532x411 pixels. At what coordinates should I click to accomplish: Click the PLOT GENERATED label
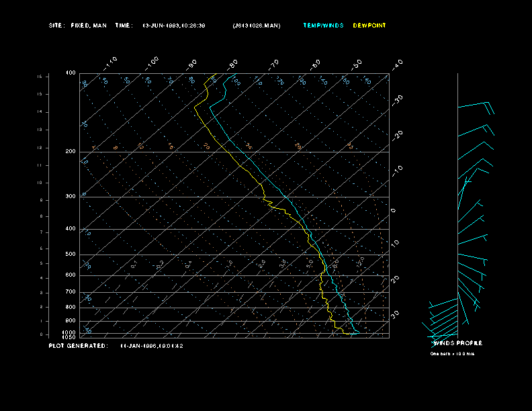(x=77, y=346)
